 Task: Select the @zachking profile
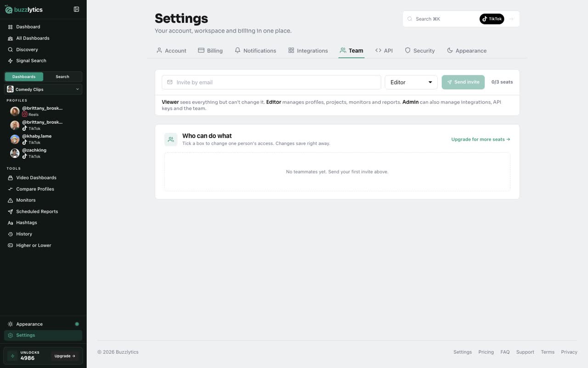pos(43,153)
